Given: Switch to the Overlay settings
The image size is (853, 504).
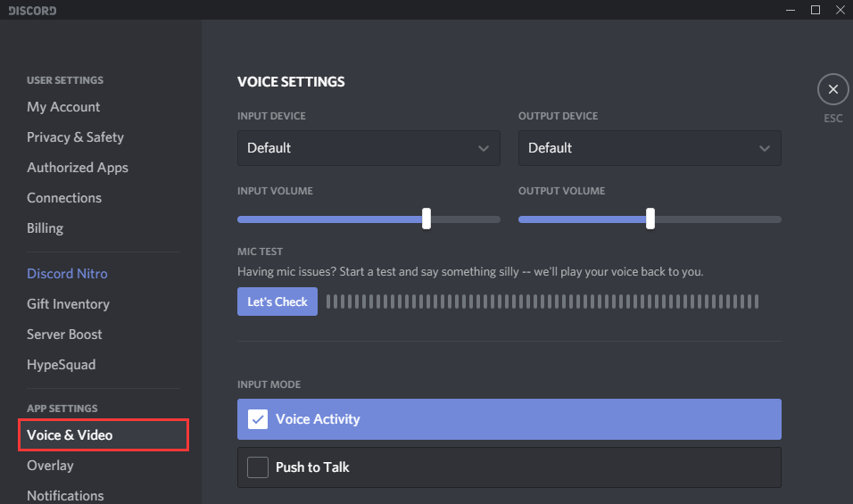Looking at the screenshot, I should 50,466.
